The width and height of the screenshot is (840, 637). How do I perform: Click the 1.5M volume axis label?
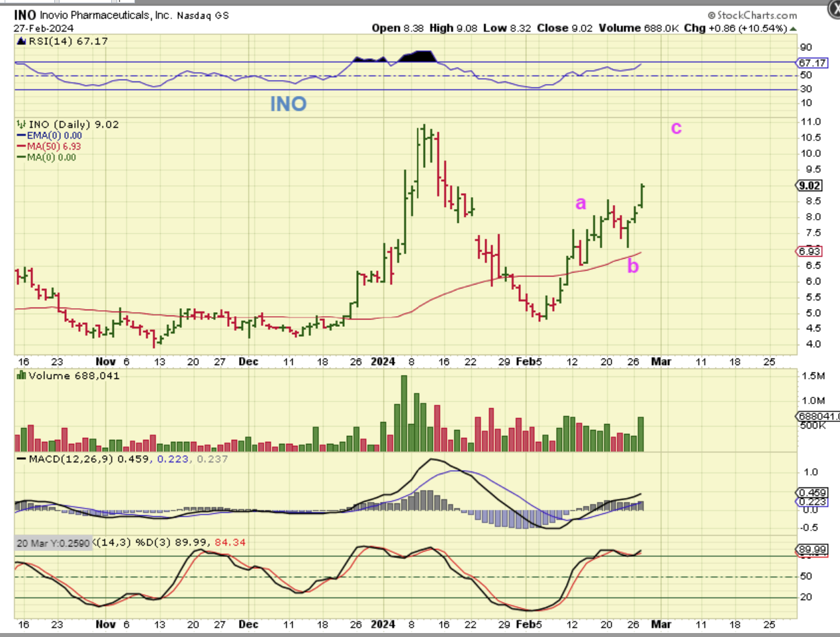pos(813,376)
